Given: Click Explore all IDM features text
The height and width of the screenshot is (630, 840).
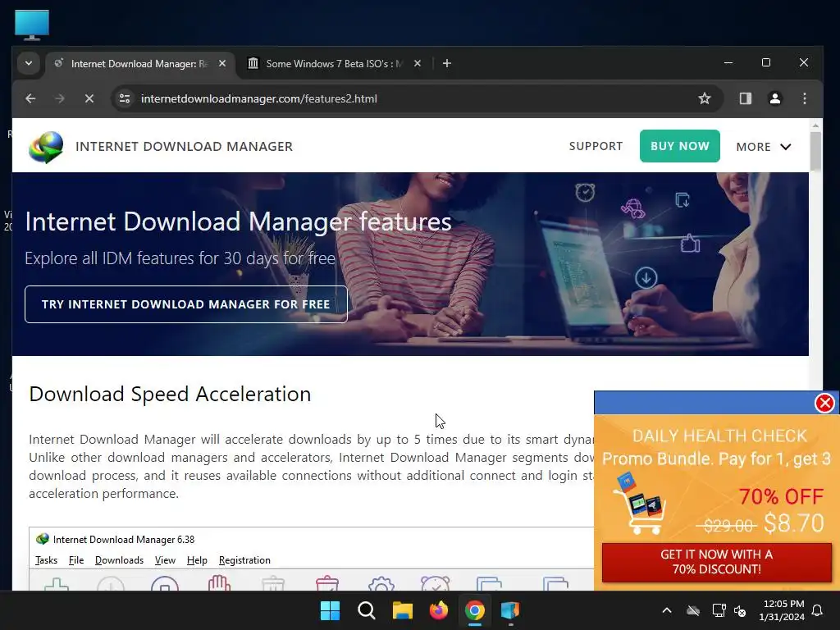Looking at the screenshot, I should (180, 258).
